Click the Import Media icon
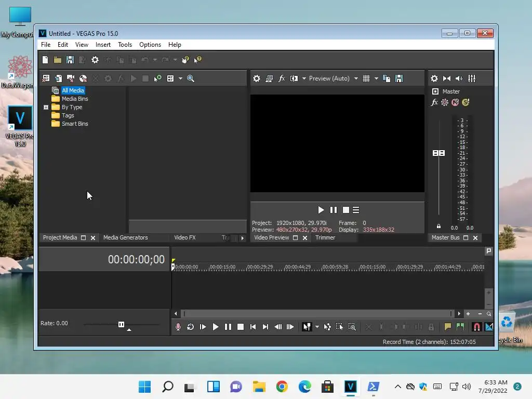 point(58,79)
